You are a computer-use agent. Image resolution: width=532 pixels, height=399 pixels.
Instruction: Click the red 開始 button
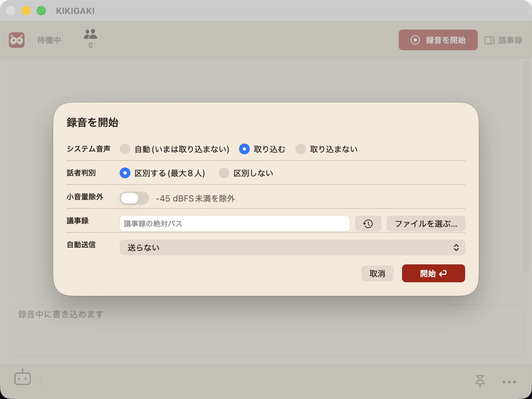pyautogui.click(x=434, y=273)
